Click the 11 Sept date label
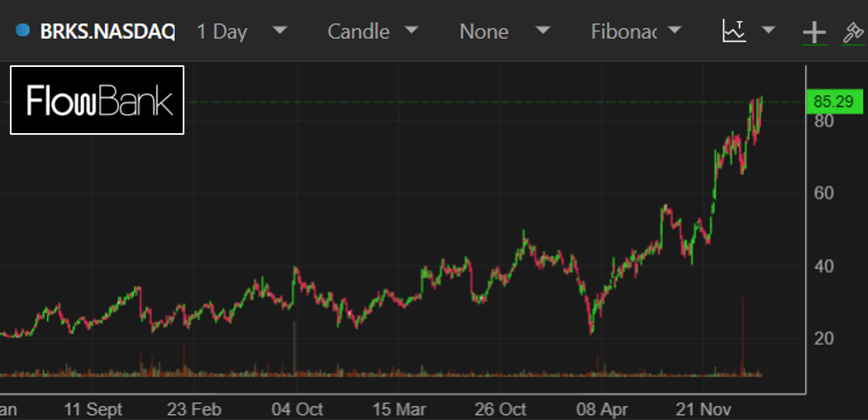868x420 pixels. [x=93, y=409]
